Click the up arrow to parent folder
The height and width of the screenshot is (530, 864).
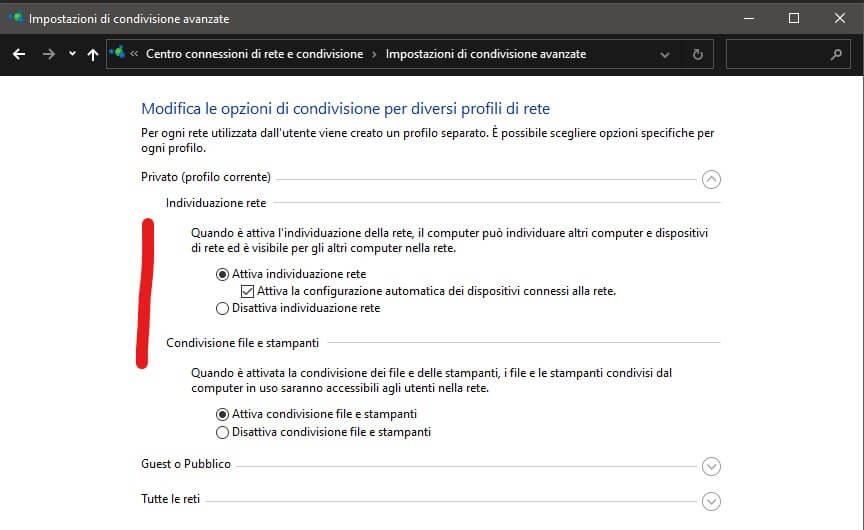[x=93, y=54]
